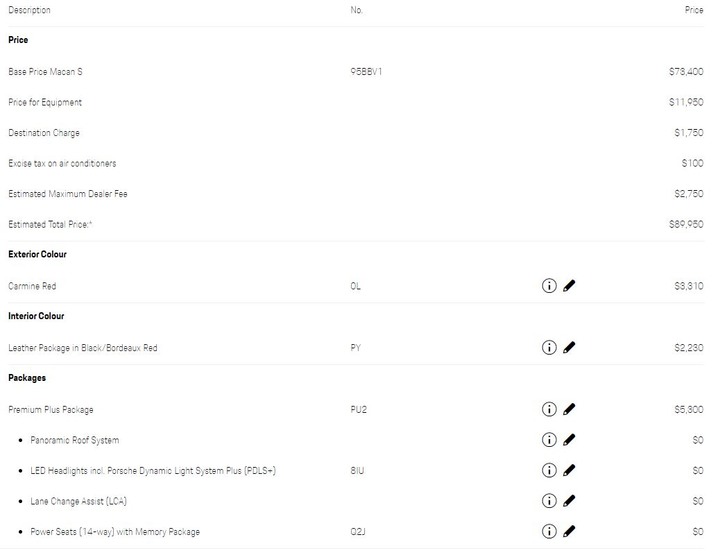Edit the LED Headlights PDLS+ entry
This screenshot has width=720, height=553.
click(x=569, y=470)
